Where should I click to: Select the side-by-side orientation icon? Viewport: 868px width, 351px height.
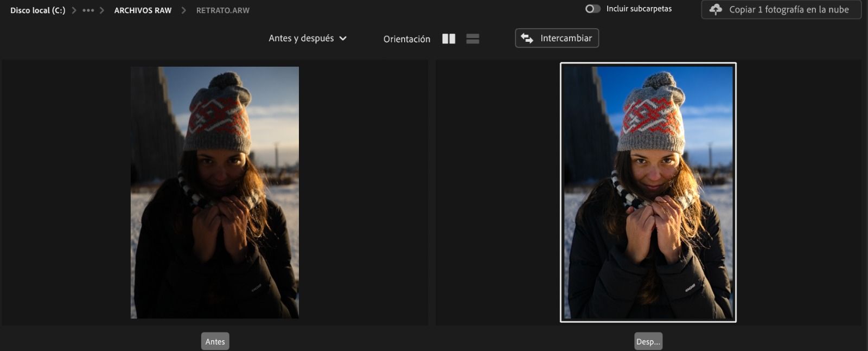(x=449, y=39)
